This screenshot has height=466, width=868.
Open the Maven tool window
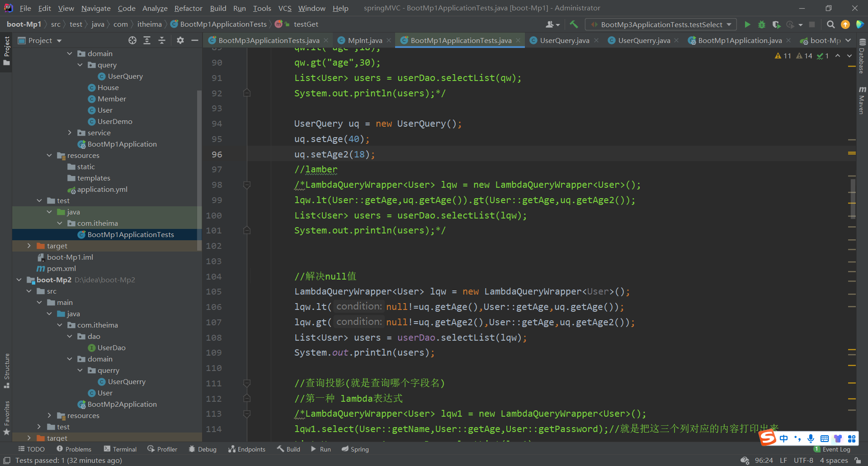[862, 100]
